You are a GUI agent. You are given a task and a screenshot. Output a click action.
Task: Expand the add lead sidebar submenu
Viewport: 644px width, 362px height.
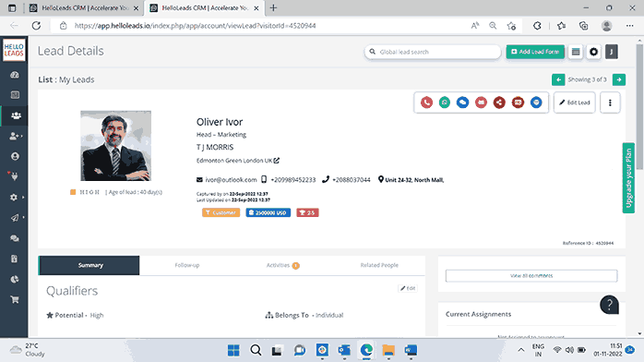pos(16,136)
